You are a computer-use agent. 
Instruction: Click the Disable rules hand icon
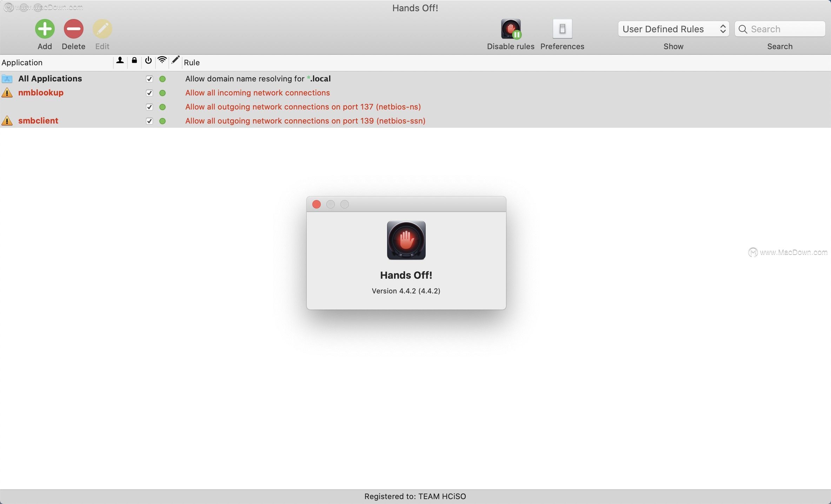click(511, 29)
